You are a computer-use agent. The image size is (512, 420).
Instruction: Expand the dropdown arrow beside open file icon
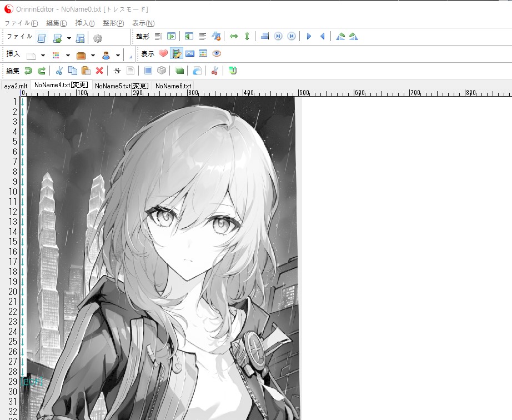pos(69,38)
